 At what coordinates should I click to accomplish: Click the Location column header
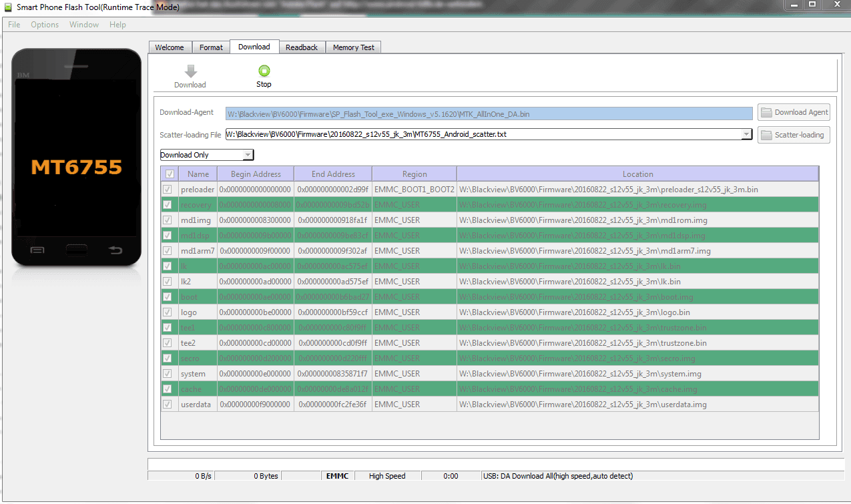point(638,174)
